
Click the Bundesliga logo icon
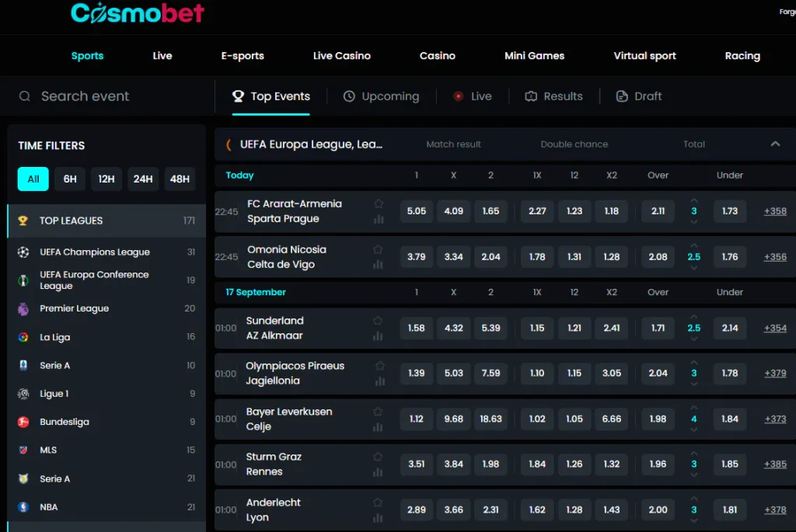[x=23, y=422]
